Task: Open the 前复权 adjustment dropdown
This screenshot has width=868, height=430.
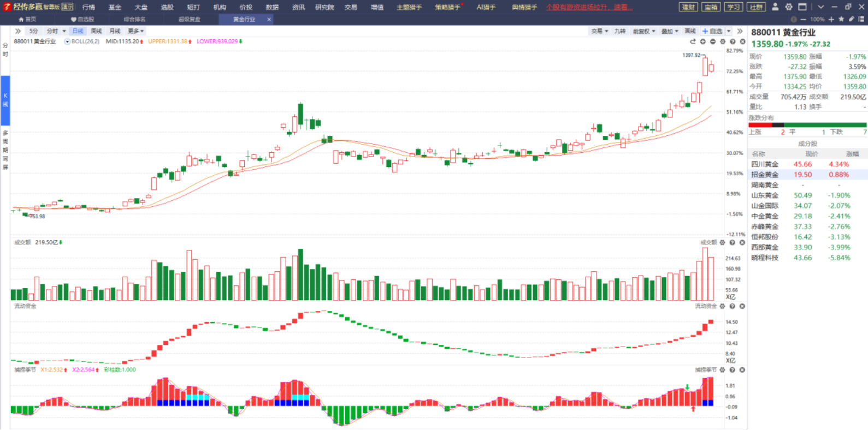Action: point(643,31)
